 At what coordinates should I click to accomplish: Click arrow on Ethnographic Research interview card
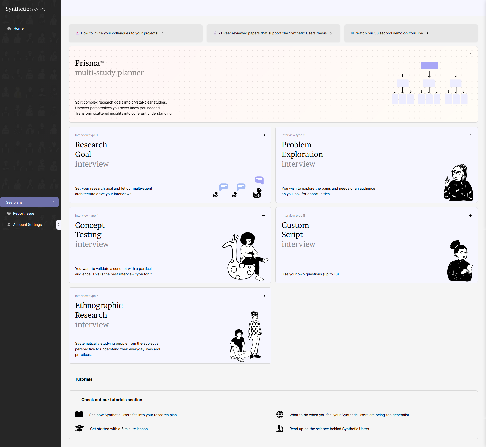(264, 296)
